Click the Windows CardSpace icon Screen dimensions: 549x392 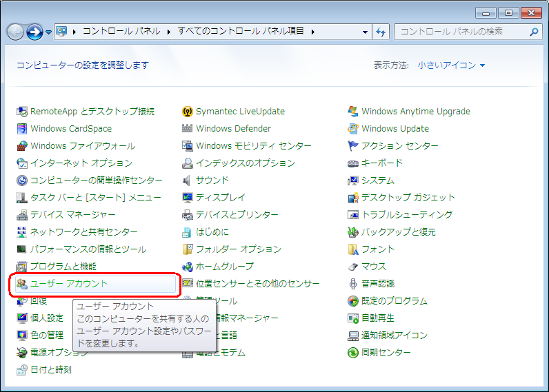point(21,129)
